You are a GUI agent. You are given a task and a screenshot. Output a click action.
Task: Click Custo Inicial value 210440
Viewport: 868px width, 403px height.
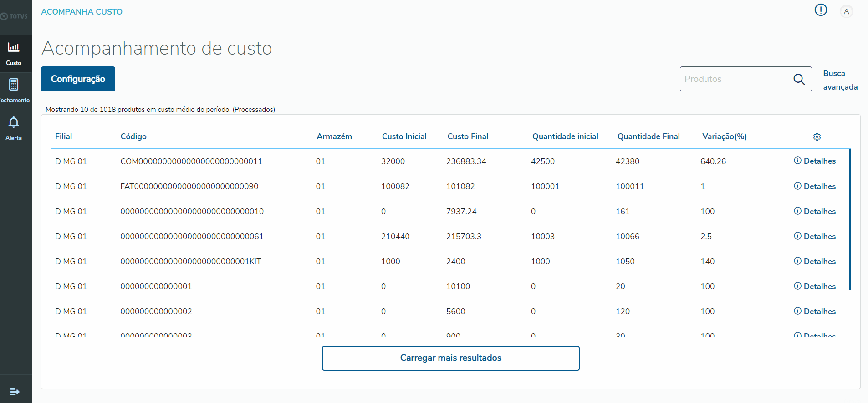[x=395, y=237]
